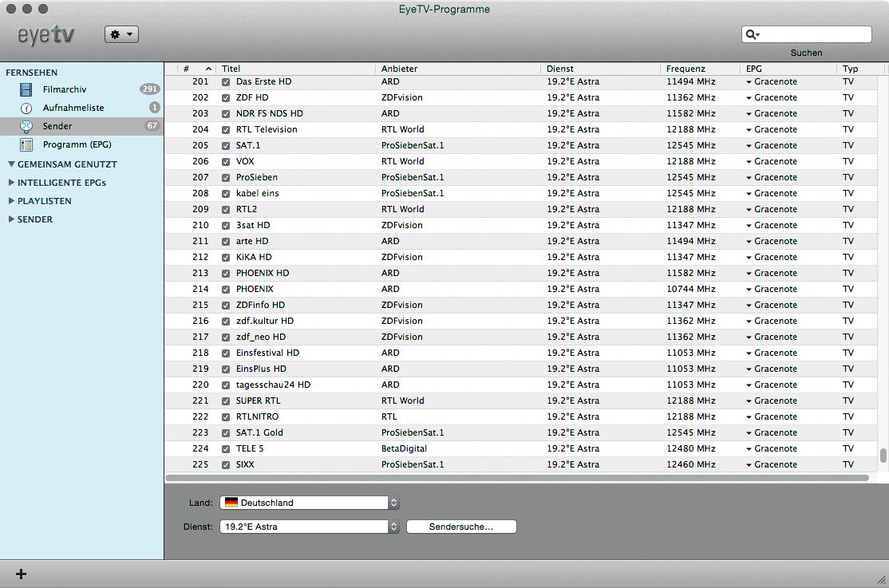Select the kabel eins channel title
This screenshot has height=588, width=889.
point(258,193)
